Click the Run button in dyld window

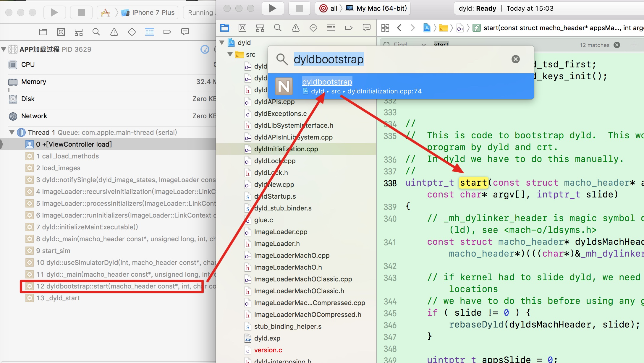pos(272,8)
